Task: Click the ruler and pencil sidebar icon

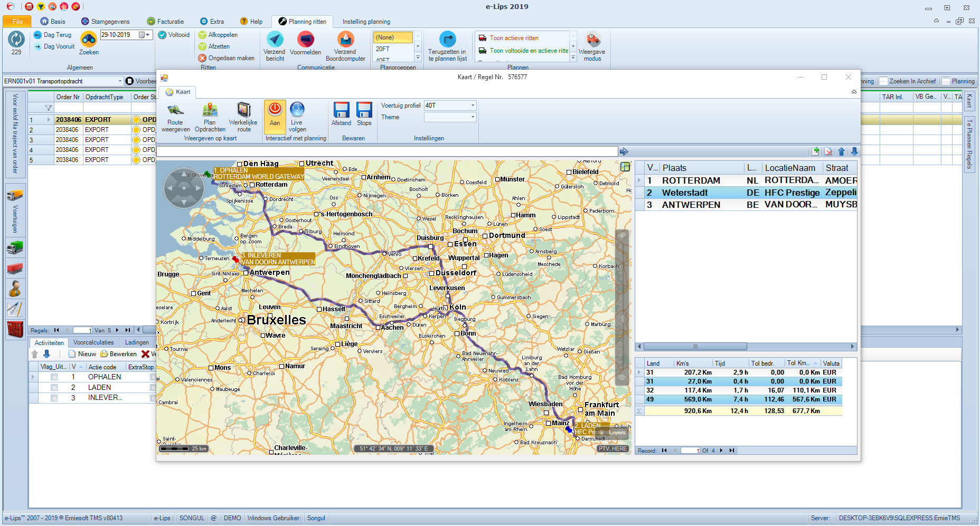Action: [x=15, y=309]
